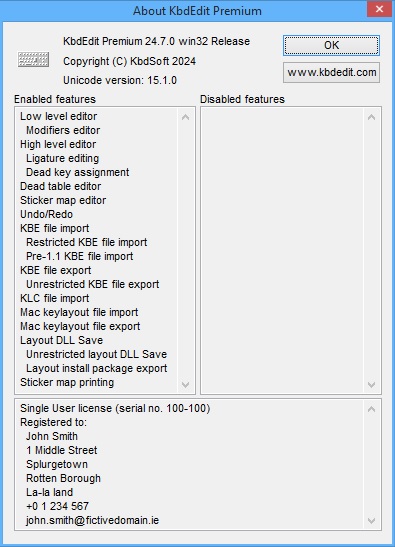
Task: Click the KbdEdit keyboard icon
Action: pos(33,59)
